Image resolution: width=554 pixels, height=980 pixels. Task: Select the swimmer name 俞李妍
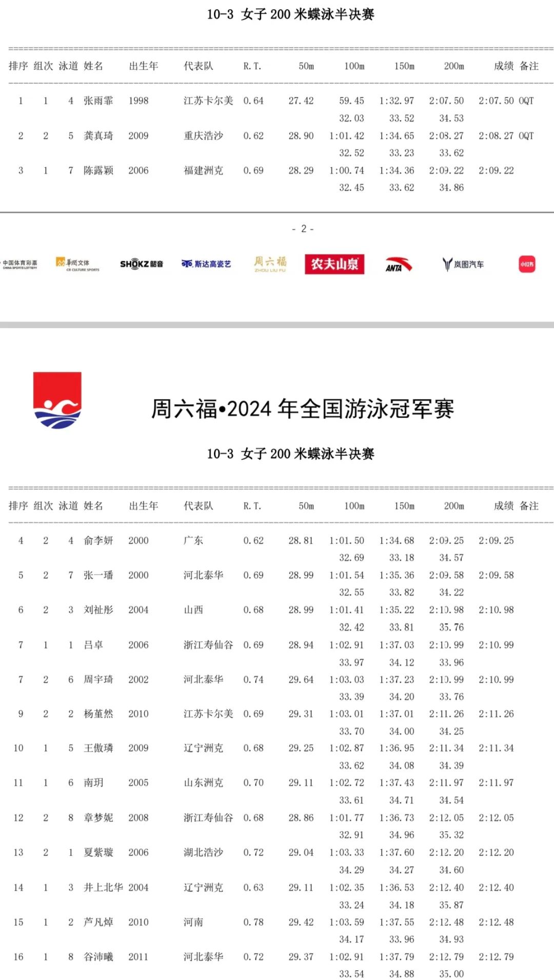click(98, 540)
